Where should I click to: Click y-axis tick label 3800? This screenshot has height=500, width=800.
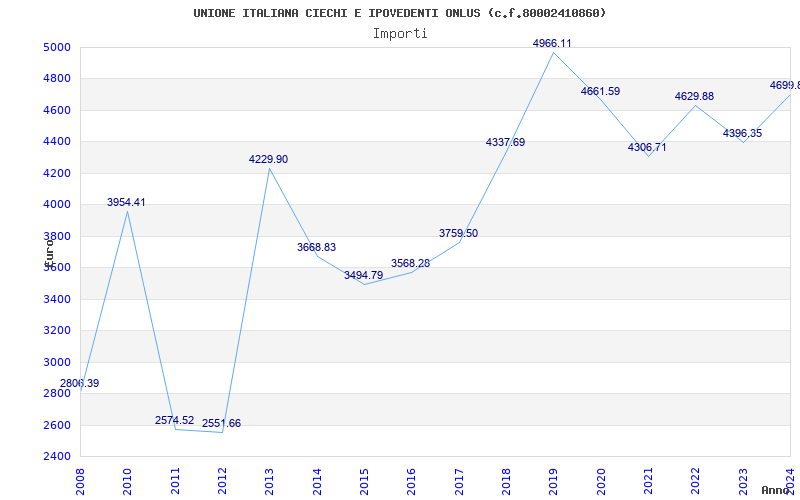click(57, 236)
